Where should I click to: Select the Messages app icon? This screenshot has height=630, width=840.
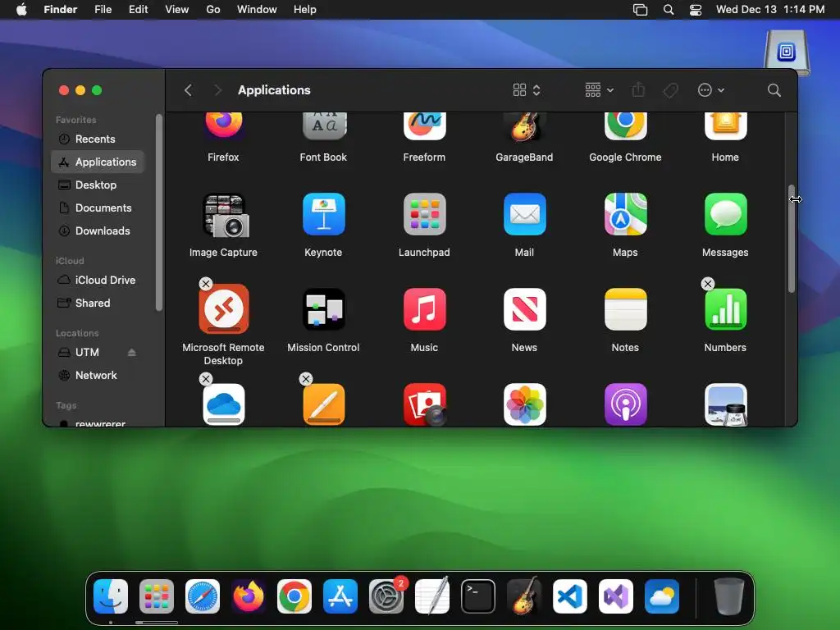725,214
